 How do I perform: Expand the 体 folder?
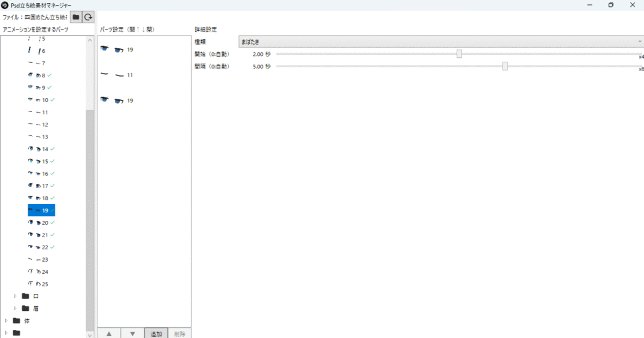point(6,320)
